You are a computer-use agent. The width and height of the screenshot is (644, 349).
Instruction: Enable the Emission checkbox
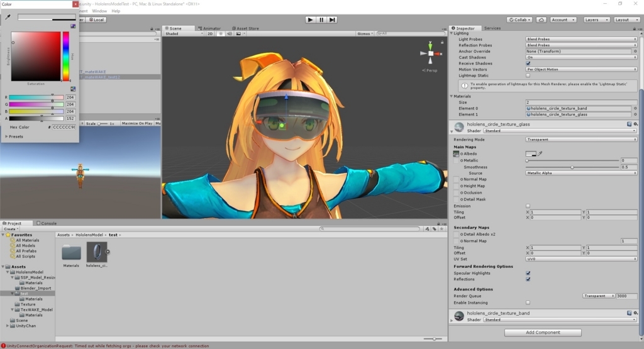click(528, 206)
